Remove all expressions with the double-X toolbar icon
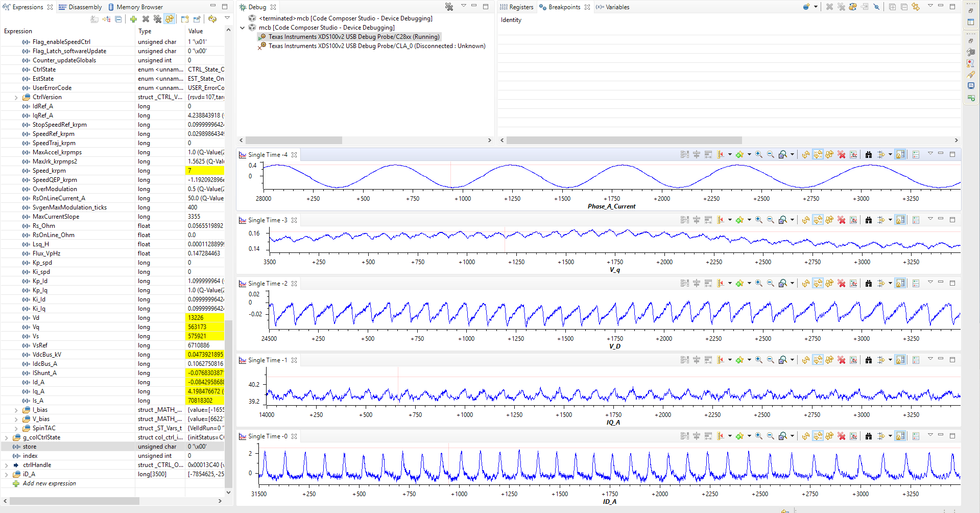 pos(158,19)
